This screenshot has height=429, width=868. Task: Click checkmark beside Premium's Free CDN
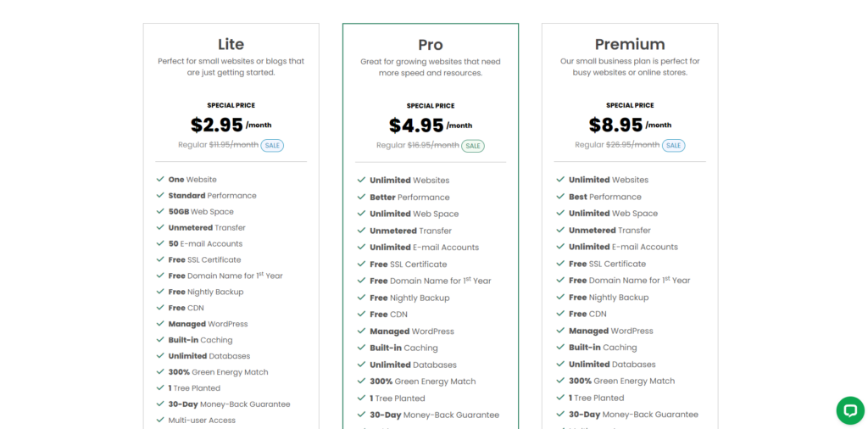pos(560,314)
